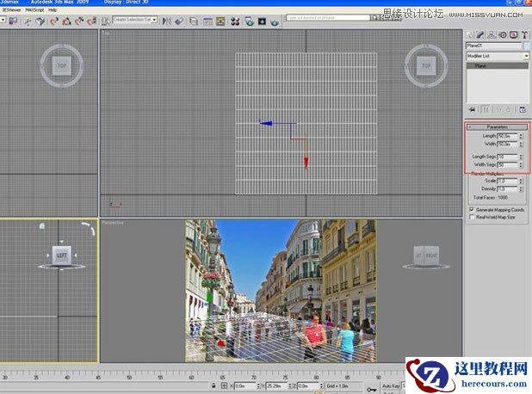
Task: Click the Quick Render teapot icon
Action: click(275, 22)
